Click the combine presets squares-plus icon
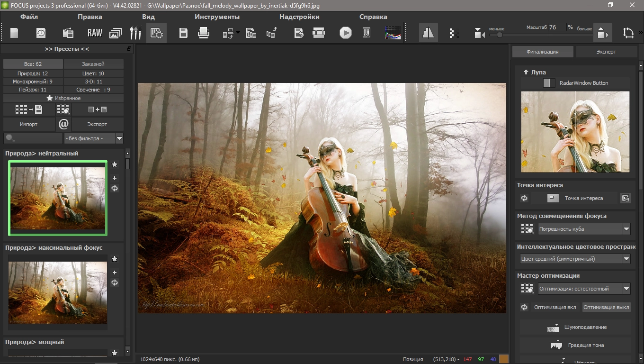 coord(98,109)
